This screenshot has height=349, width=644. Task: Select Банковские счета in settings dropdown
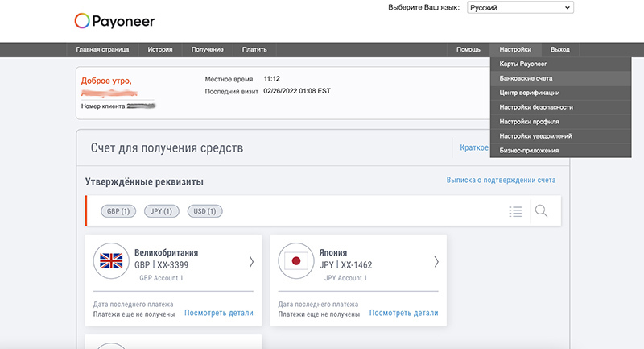560,78
